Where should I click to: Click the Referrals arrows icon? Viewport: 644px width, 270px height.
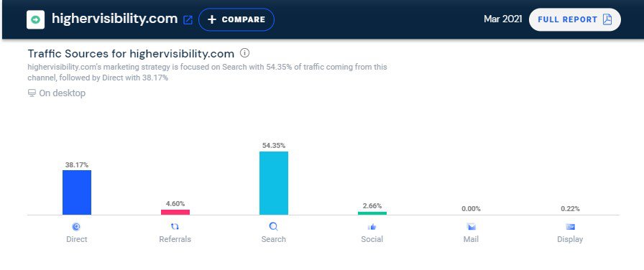pos(175,226)
